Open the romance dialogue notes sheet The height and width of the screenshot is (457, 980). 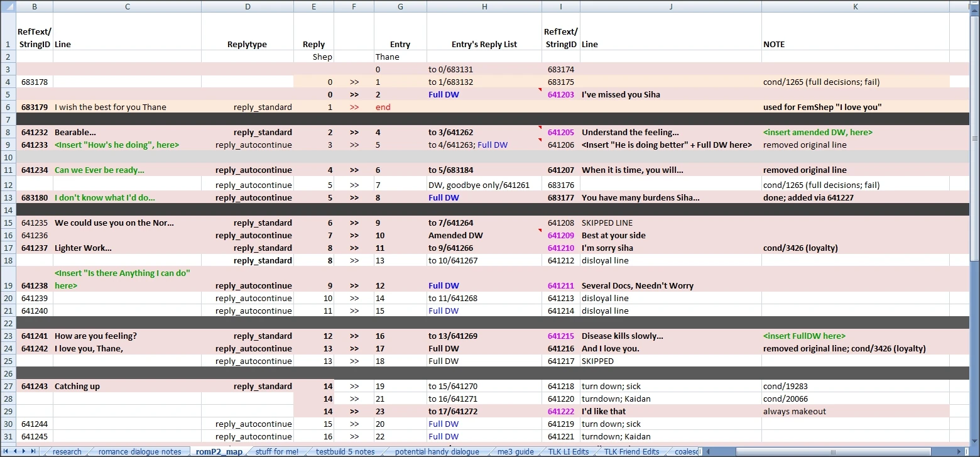pos(139,451)
